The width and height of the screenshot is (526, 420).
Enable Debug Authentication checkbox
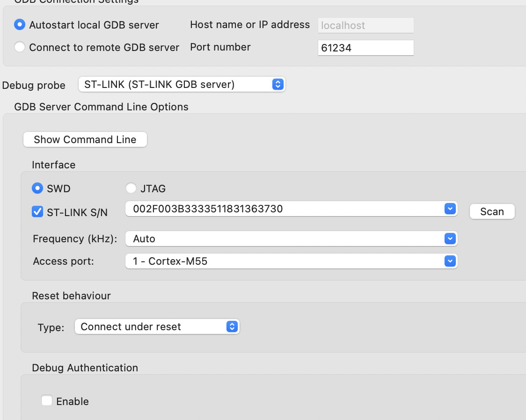click(x=47, y=401)
